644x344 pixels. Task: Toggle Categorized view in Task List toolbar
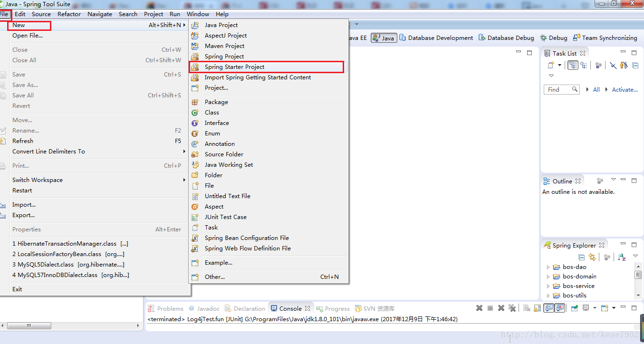click(x=573, y=65)
